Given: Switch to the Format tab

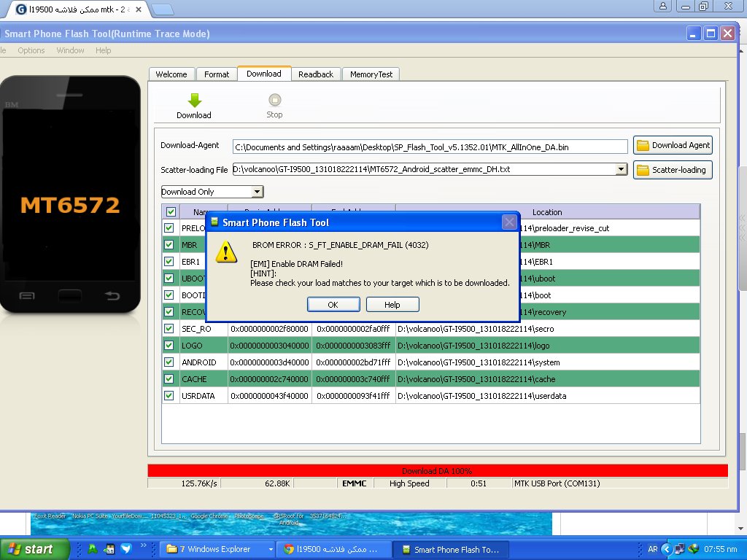Looking at the screenshot, I should 217,74.
